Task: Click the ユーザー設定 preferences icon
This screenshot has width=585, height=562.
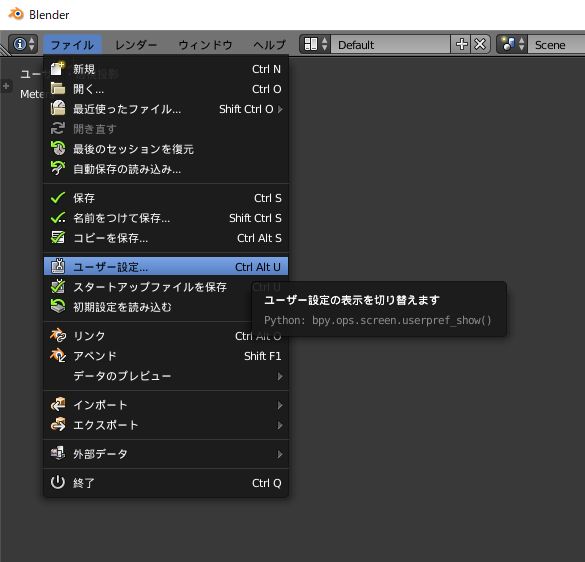Action: pos(58,266)
